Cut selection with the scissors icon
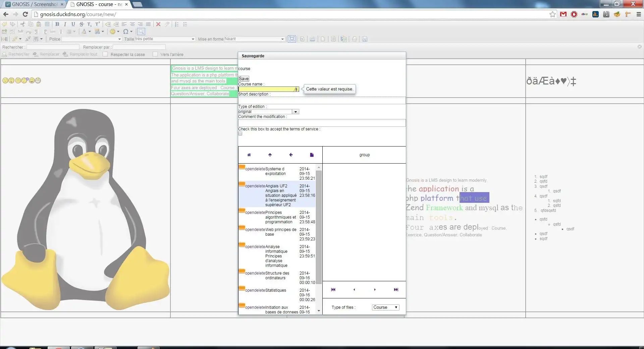This screenshot has width=644, height=349. 22,24
